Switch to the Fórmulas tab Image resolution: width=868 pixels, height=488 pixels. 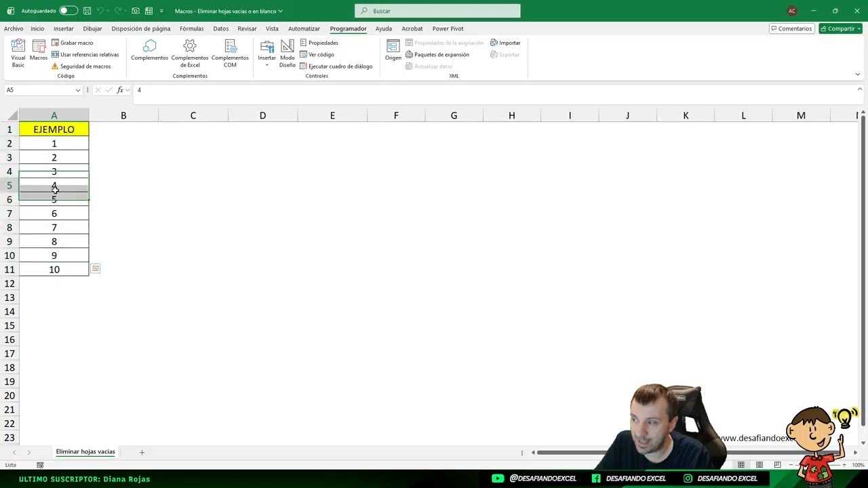tap(192, 28)
